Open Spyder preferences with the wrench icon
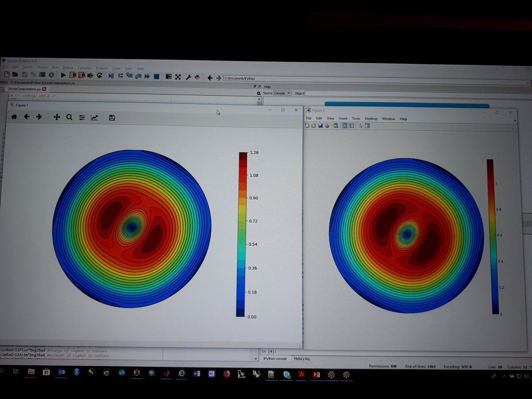 [188, 77]
